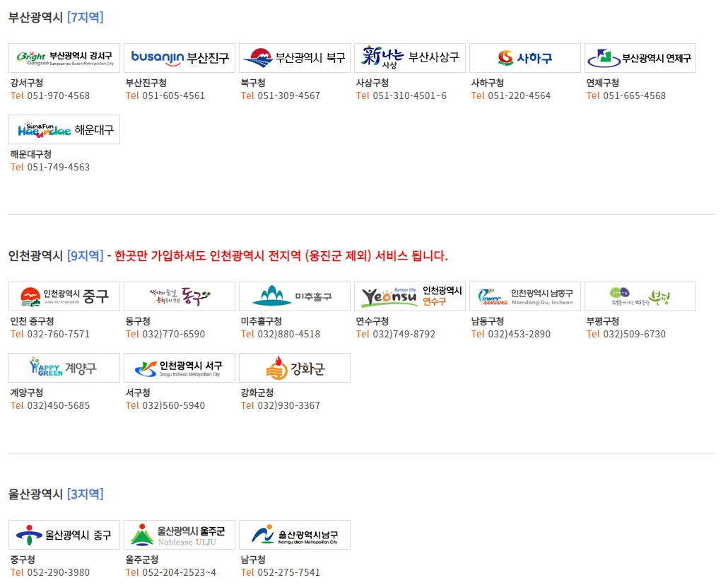Viewport: 728px width, 585px height.
Task: Select the 부산광역시 북구 logo
Action: click(x=294, y=58)
